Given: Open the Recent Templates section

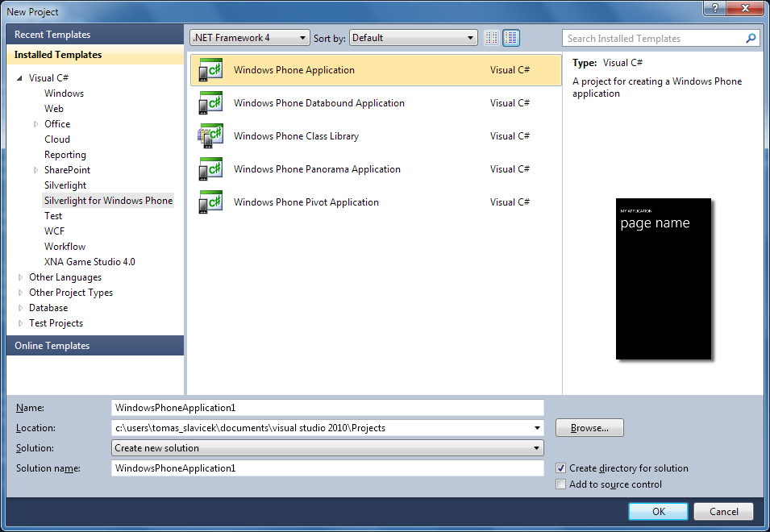Looking at the screenshot, I should click(x=95, y=35).
